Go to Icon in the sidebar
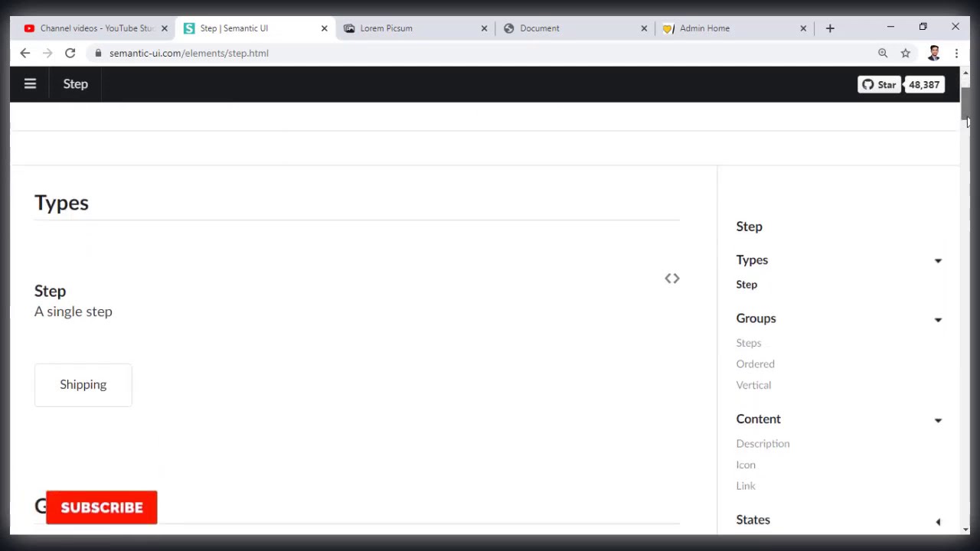 (x=746, y=465)
